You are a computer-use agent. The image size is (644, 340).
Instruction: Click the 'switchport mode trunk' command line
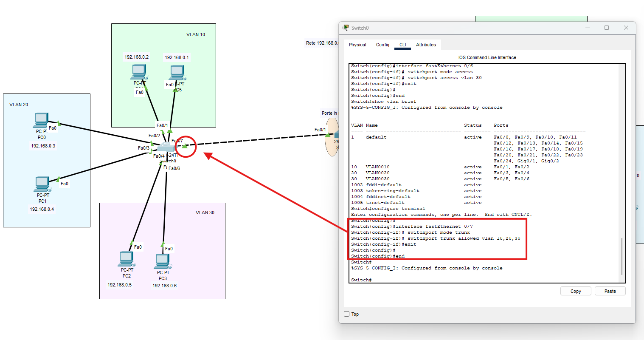411,232
